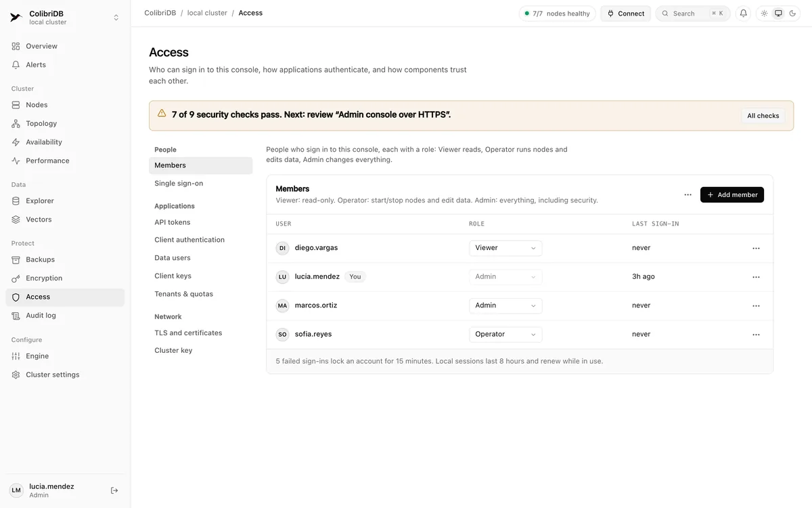Go to local cluster breadcrumb link
Image resolution: width=812 pixels, height=508 pixels.
tap(207, 13)
